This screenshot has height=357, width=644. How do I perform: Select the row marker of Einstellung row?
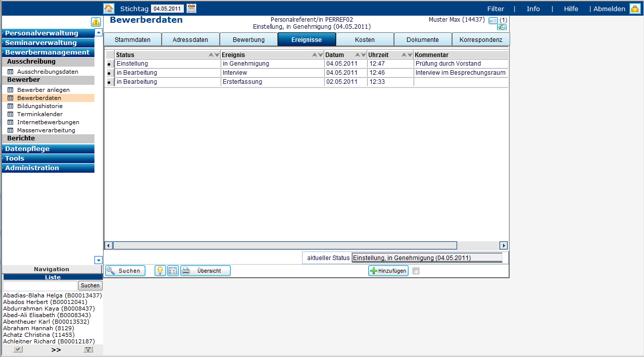(109, 64)
